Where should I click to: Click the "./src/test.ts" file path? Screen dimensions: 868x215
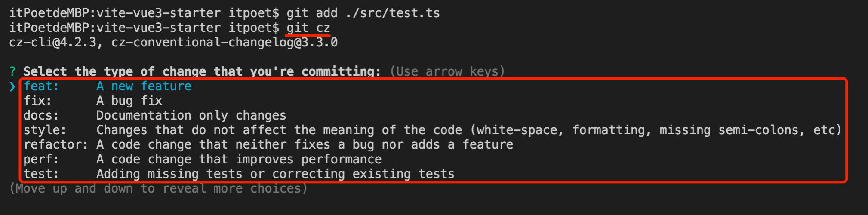[392, 13]
